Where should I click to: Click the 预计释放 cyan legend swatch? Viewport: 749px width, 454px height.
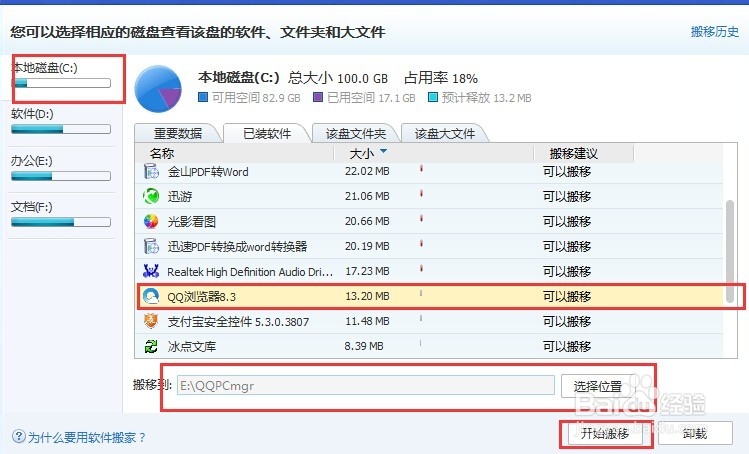point(433,97)
